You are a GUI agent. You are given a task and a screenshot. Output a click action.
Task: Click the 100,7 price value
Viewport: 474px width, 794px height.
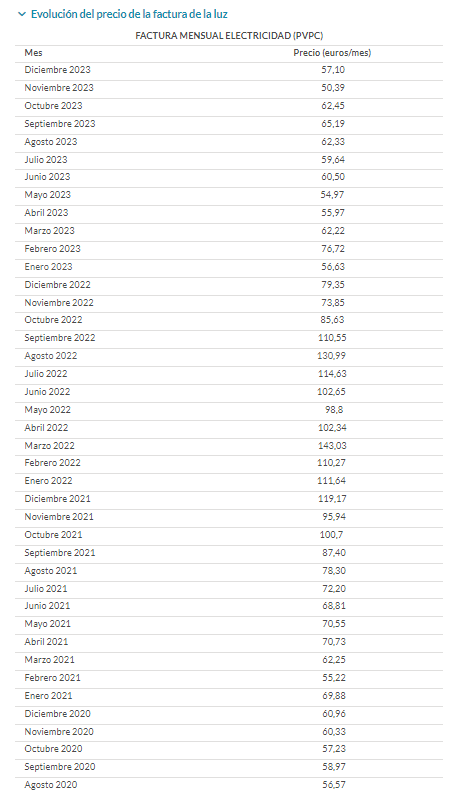(331, 535)
